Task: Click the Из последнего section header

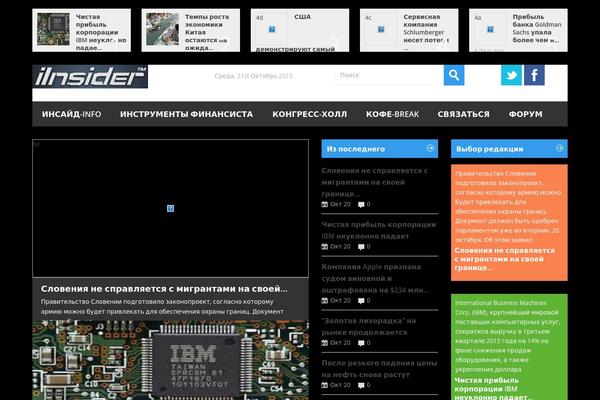Action: (380, 149)
